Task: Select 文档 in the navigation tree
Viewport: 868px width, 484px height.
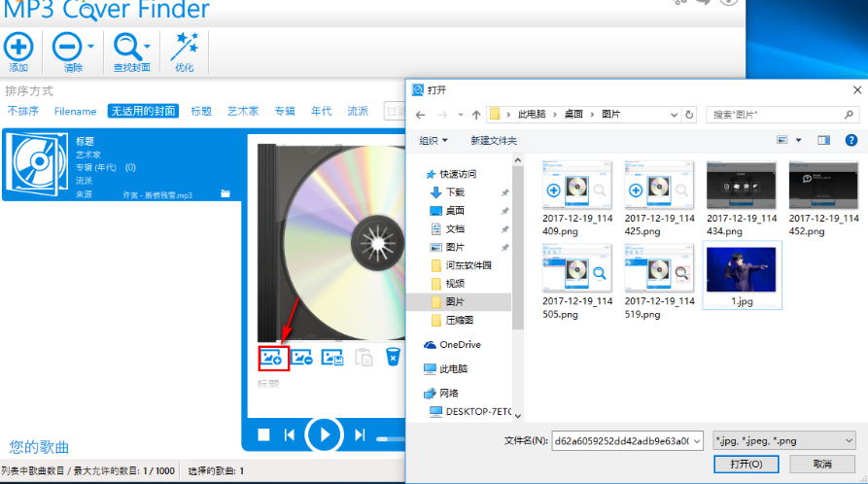Action: coord(455,228)
